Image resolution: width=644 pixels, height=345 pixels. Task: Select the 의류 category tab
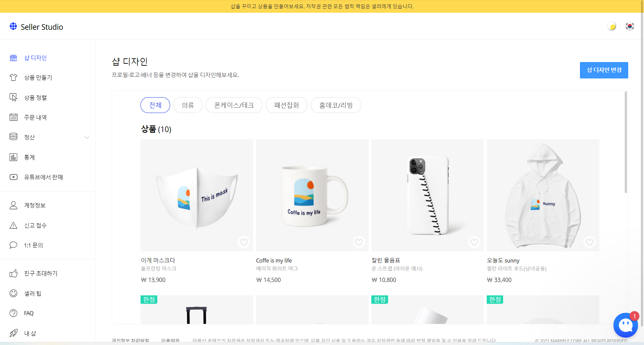tap(188, 105)
